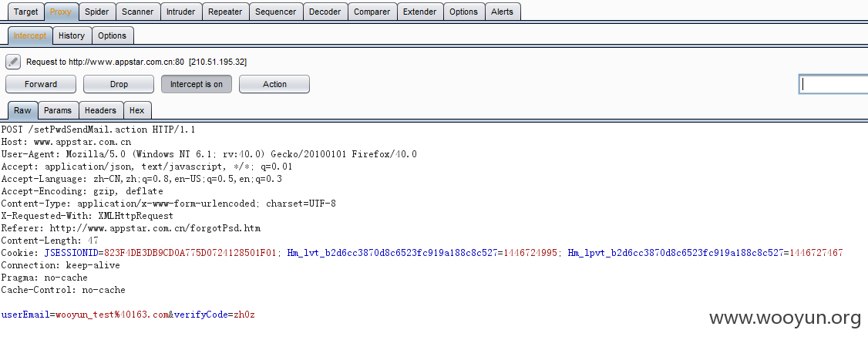Click the userEmail parameter value wooyun_test%40163.com
Screen dimensions: 868x340
(x=112, y=315)
